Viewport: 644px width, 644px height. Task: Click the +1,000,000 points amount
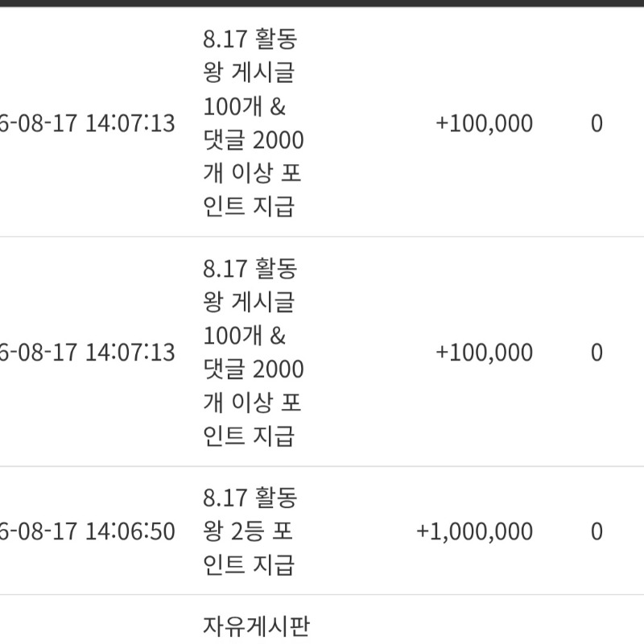[x=475, y=531]
